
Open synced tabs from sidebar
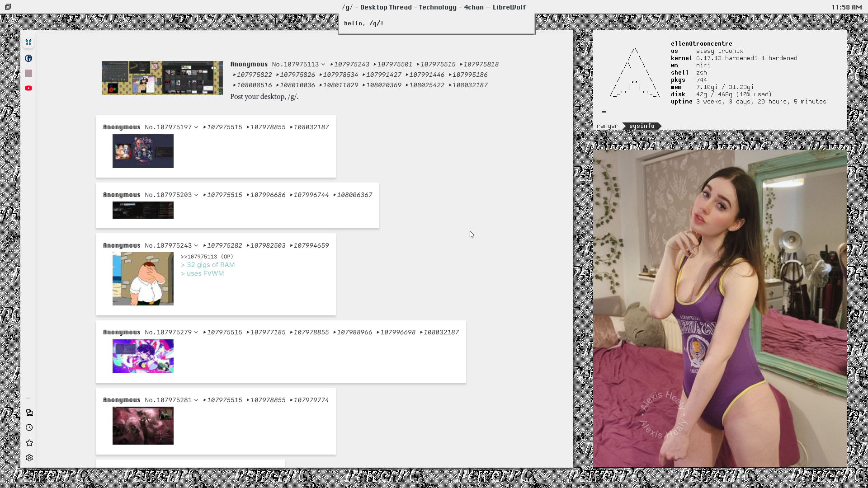(x=29, y=413)
